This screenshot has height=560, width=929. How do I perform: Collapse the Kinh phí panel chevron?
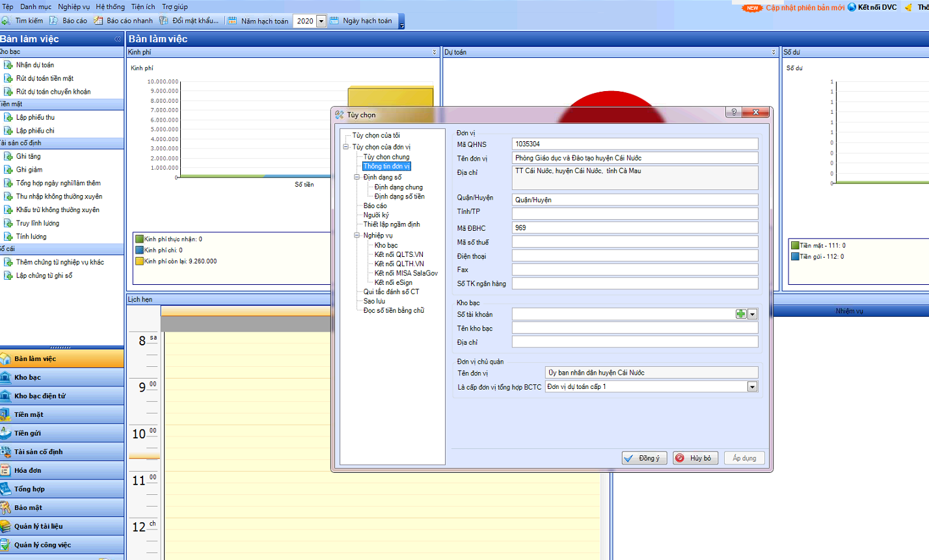[x=435, y=52]
